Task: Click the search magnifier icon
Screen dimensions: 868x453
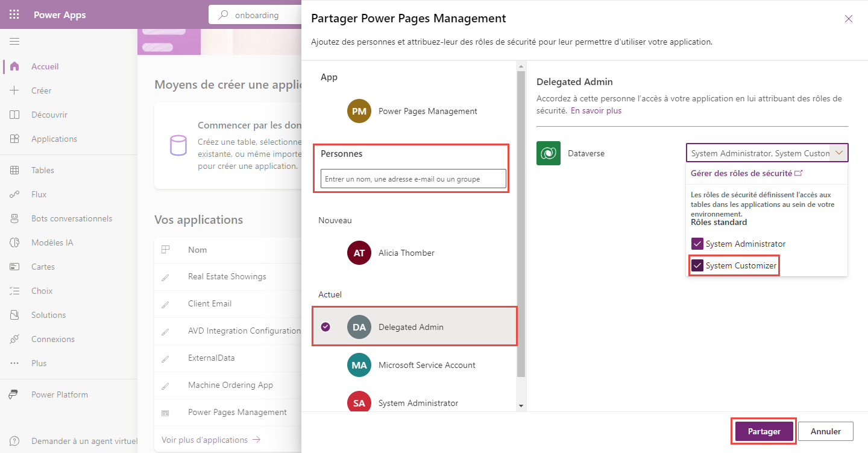Action: pos(224,15)
